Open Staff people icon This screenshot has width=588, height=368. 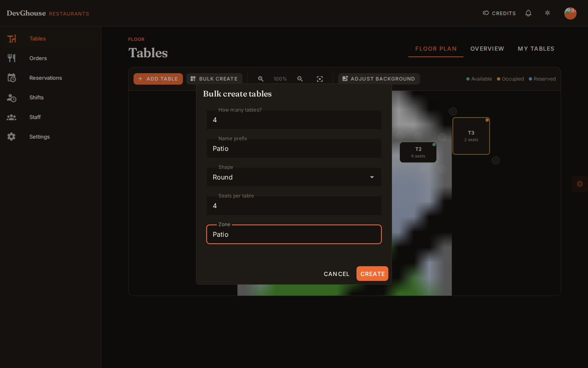pyautogui.click(x=11, y=117)
